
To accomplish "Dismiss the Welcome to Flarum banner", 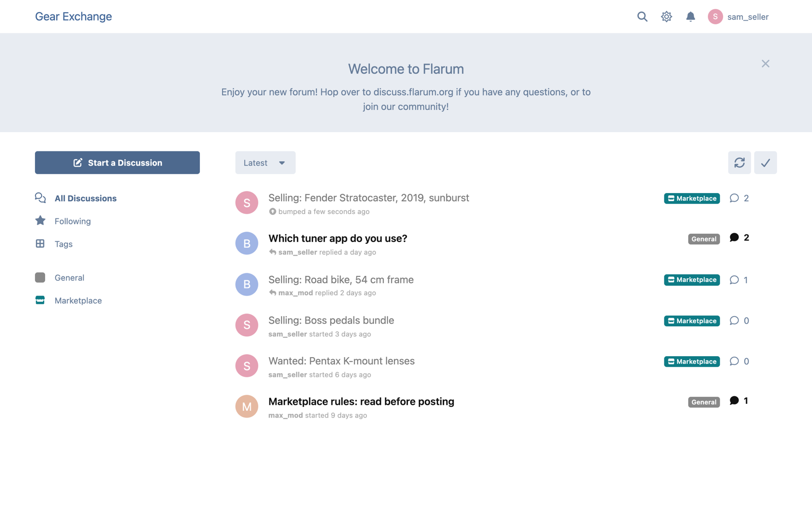I will click(765, 63).
